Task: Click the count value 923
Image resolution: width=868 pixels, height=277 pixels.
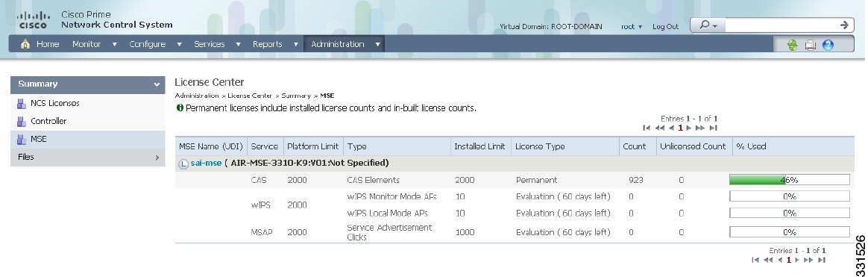Action: coord(635,180)
